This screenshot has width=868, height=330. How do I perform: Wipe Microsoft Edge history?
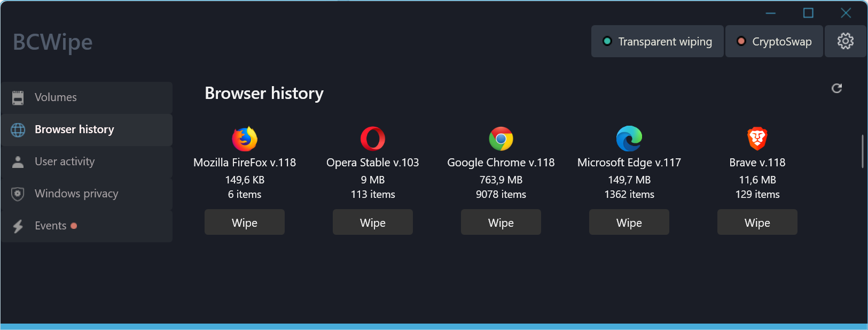point(629,222)
